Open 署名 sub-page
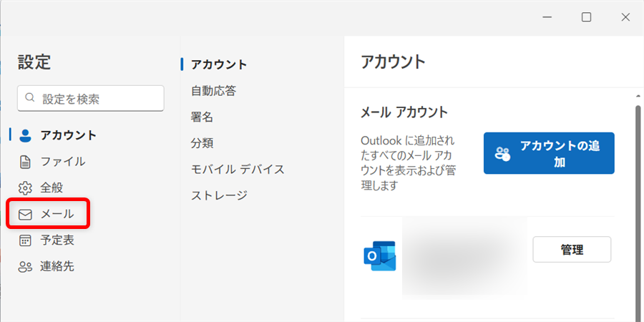The width and height of the screenshot is (644, 322). (202, 117)
